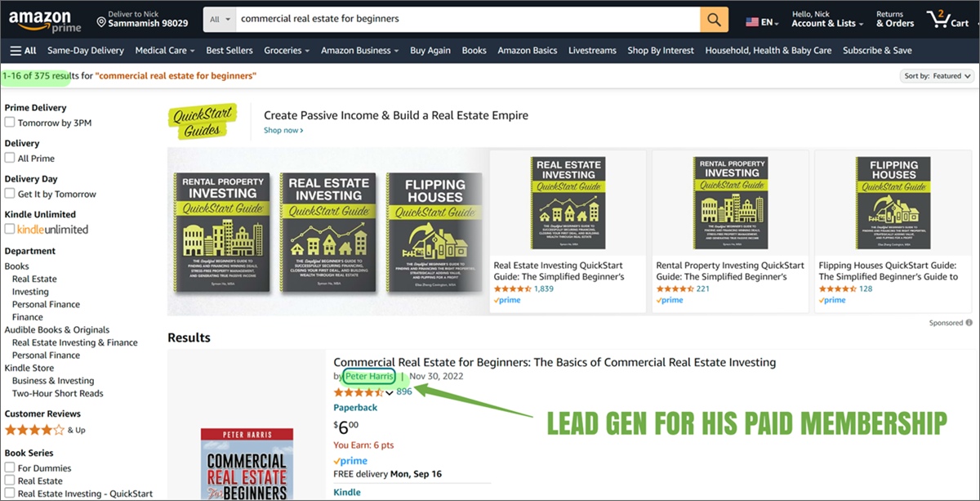Expand the Amazon Business dropdown

coord(360,50)
